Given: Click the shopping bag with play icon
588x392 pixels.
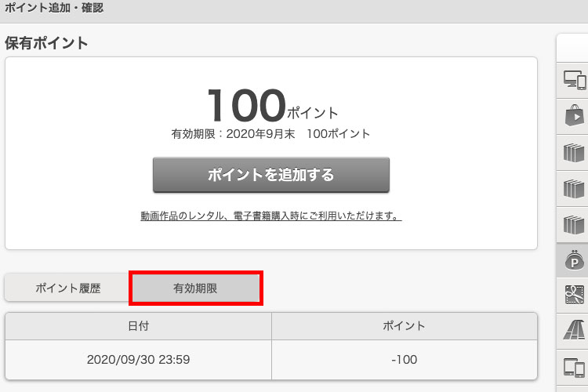Looking at the screenshot, I should (575, 116).
